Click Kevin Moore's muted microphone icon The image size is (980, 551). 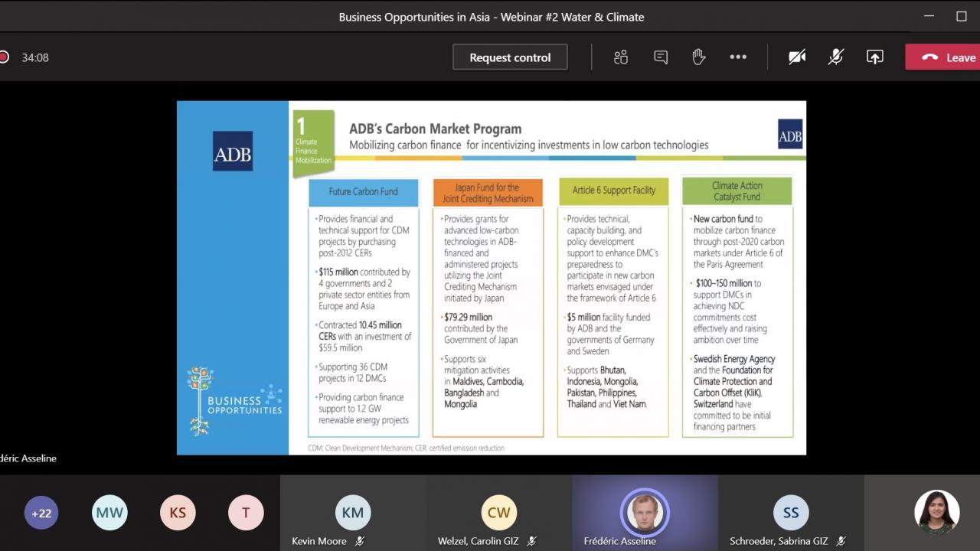tap(360, 541)
